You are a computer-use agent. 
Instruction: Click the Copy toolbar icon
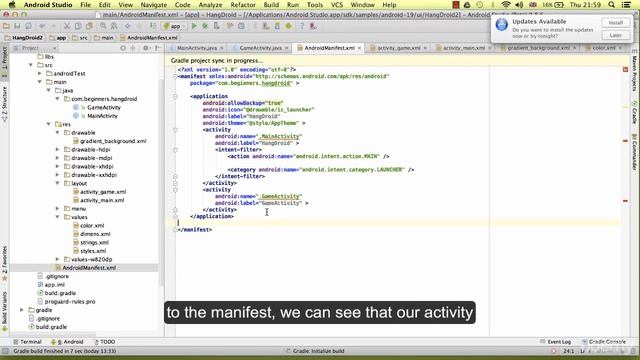[x=78, y=26]
